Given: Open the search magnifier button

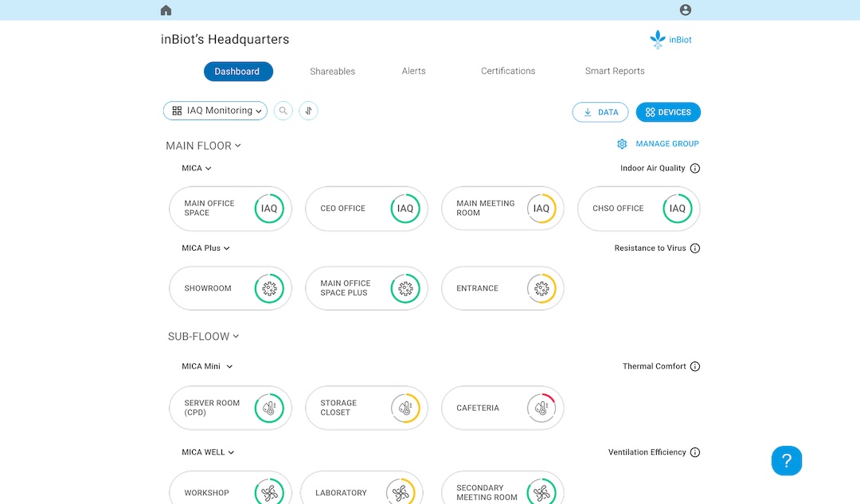Looking at the screenshot, I should (283, 111).
